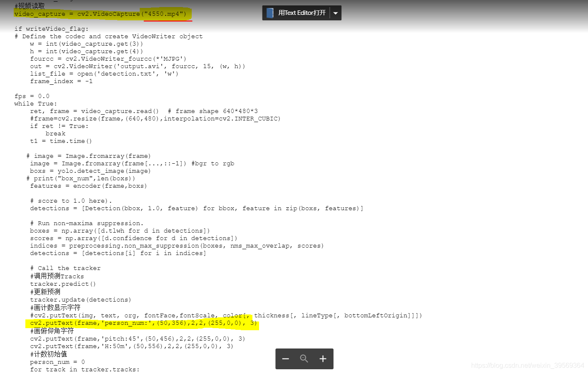Zoom out with the minus icon
Viewport: 588px width, 373px height.
pyautogui.click(x=285, y=359)
